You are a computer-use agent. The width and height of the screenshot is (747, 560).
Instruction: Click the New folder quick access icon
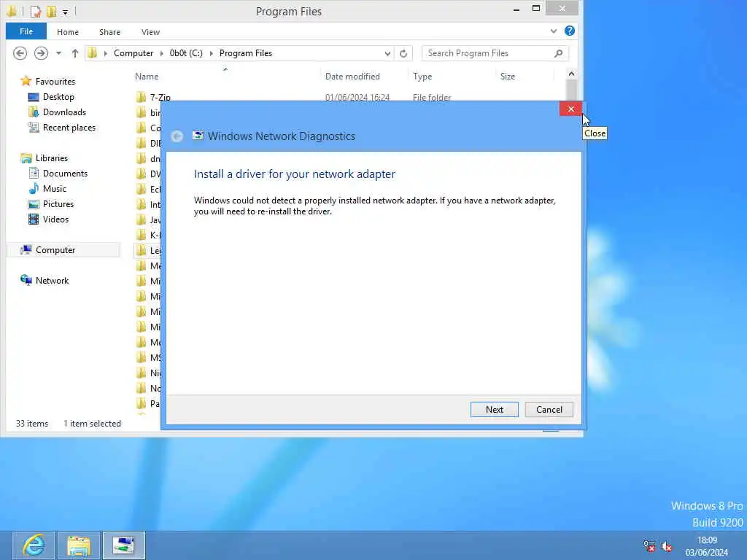[51, 11]
